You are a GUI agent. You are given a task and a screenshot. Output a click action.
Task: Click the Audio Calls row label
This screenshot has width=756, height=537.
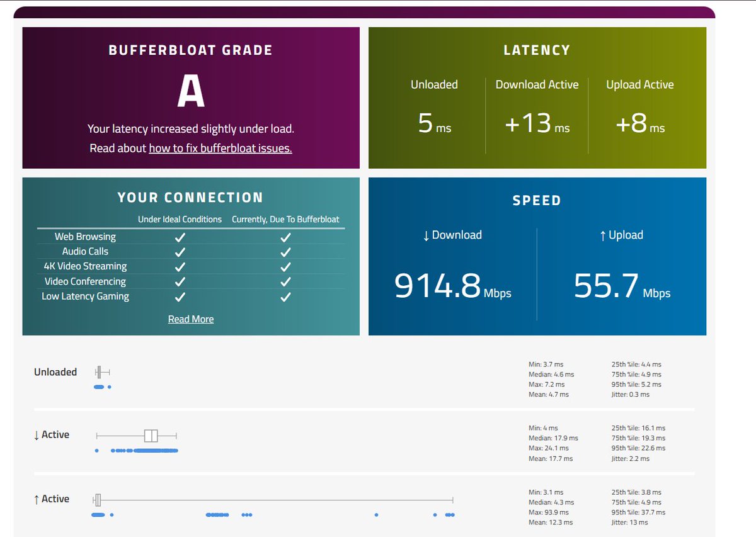(x=85, y=251)
